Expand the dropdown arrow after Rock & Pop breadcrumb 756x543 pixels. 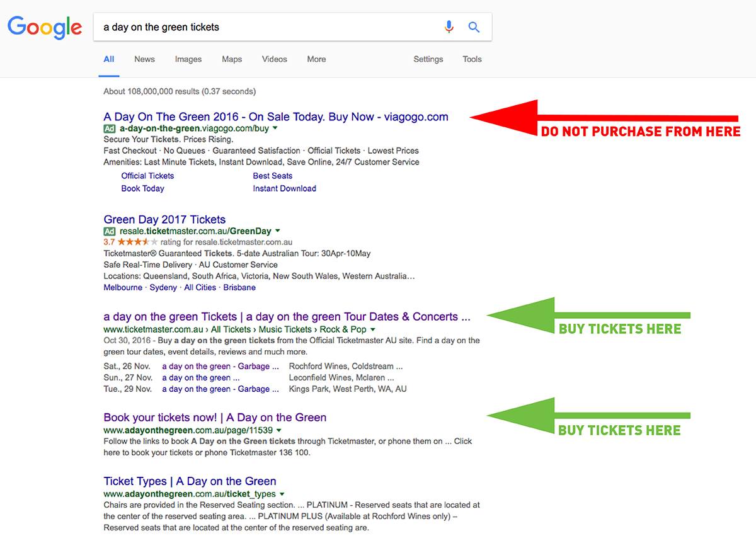[373, 329]
